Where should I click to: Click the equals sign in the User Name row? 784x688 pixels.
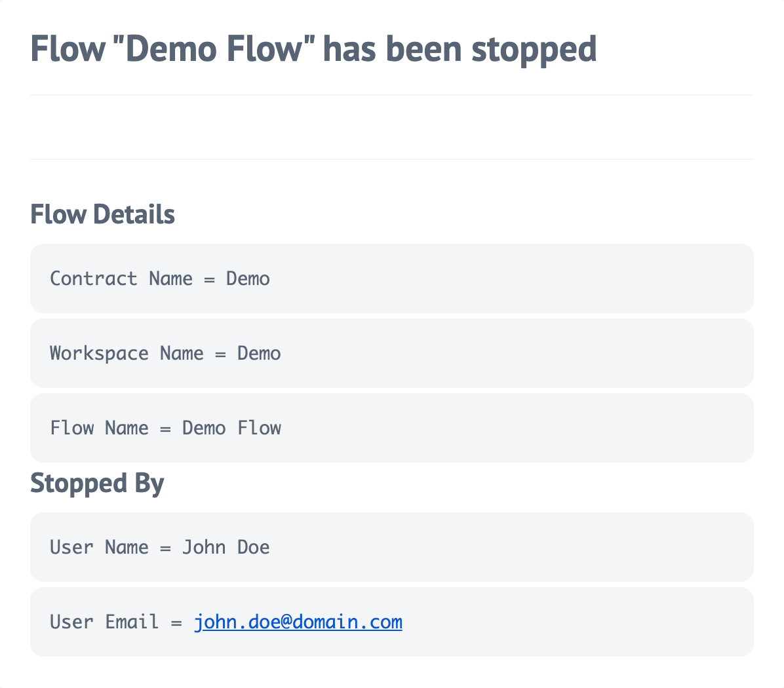[x=165, y=548]
